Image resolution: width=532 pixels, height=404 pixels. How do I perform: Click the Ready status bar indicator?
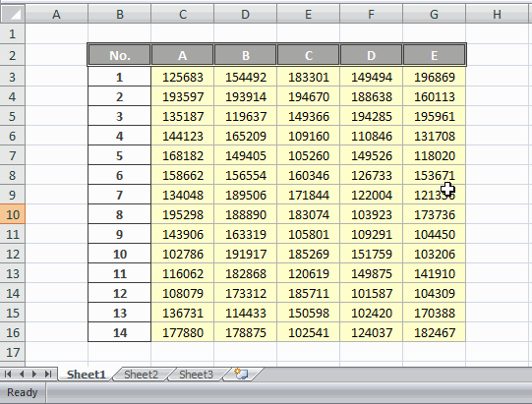coord(23,392)
